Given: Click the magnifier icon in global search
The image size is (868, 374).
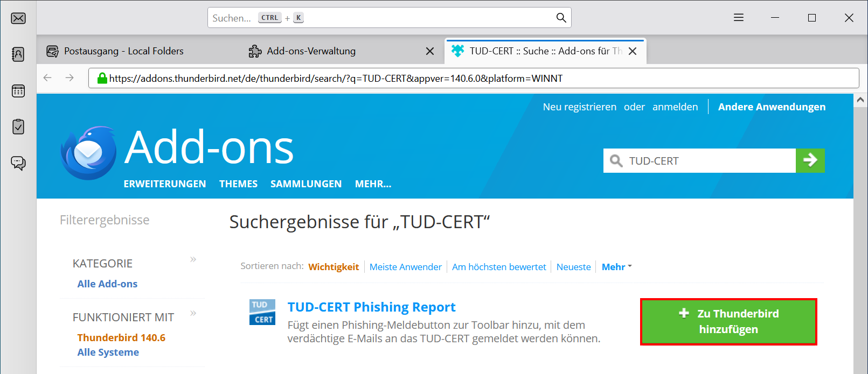Looking at the screenshot, I should point(561,18).
